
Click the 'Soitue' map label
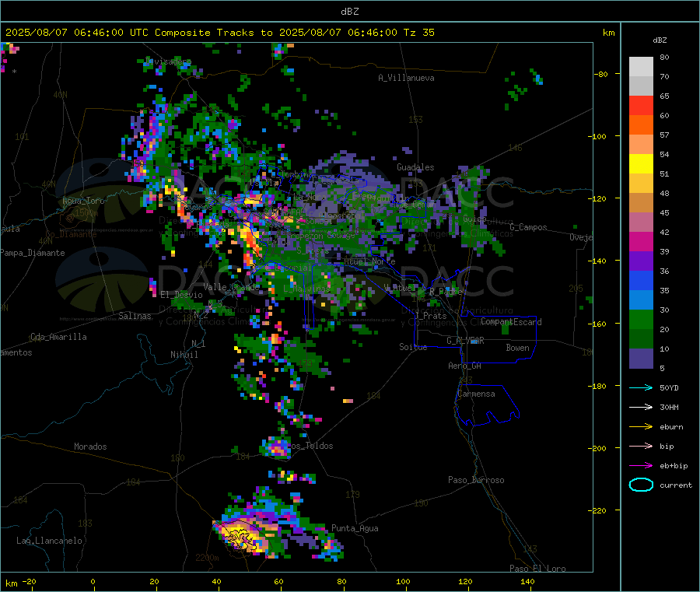click(x=413, y=347)
